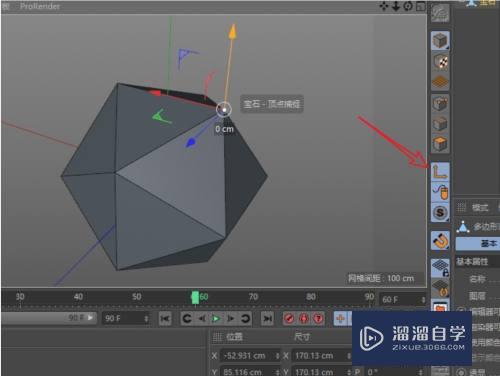
Task: Step back one frame
Action: (x=202, y=319)
